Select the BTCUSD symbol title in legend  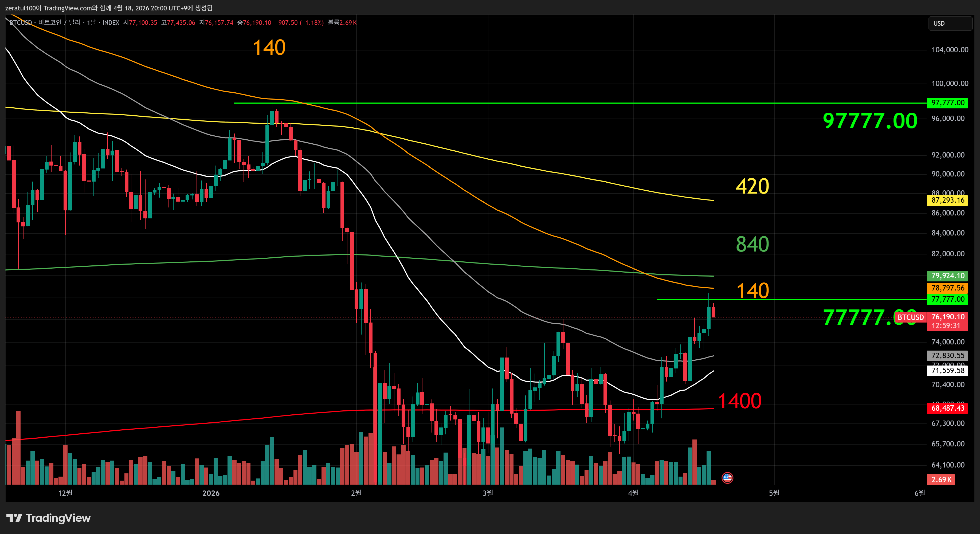pos(64,22)
